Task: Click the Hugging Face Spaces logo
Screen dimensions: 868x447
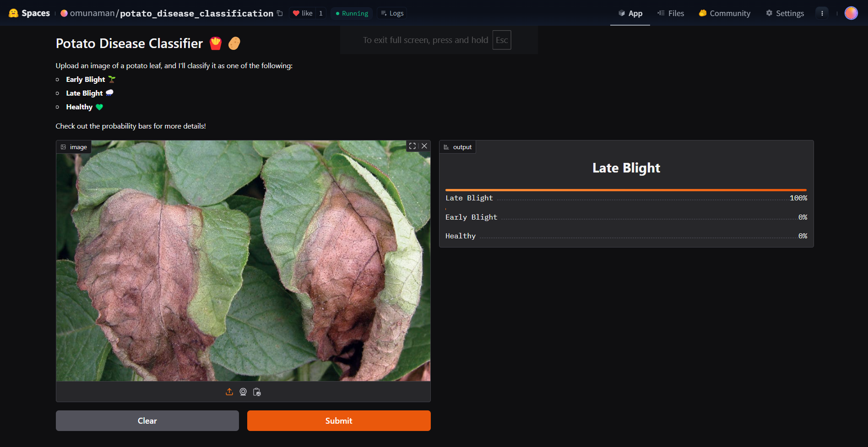Action: click(x=29, y=13)
